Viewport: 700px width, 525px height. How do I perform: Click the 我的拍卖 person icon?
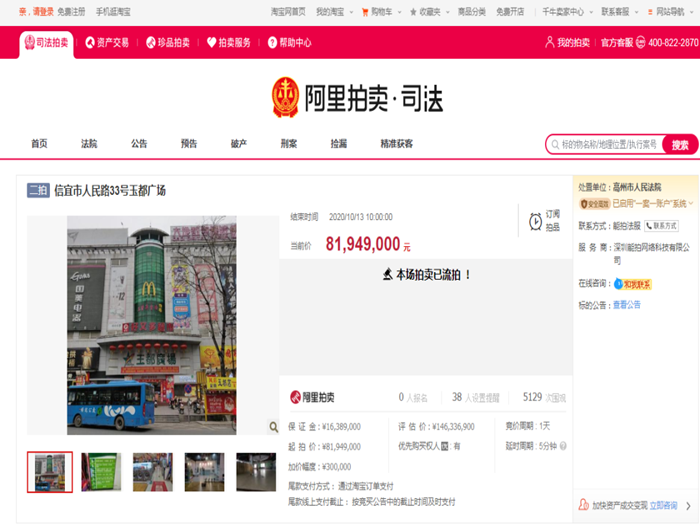[x=550, y=42]
